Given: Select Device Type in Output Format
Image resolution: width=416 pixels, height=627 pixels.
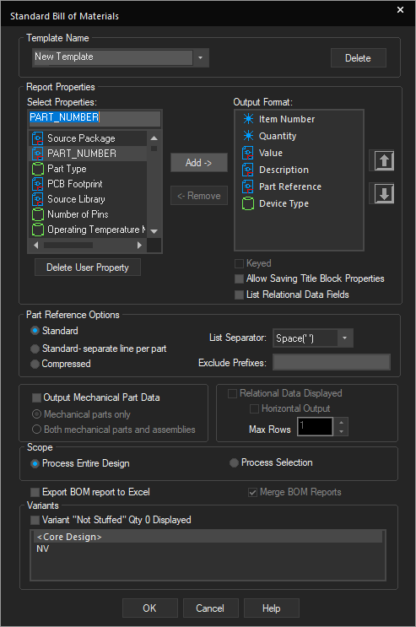Looking at the screenshot, I should pos(299,204).
